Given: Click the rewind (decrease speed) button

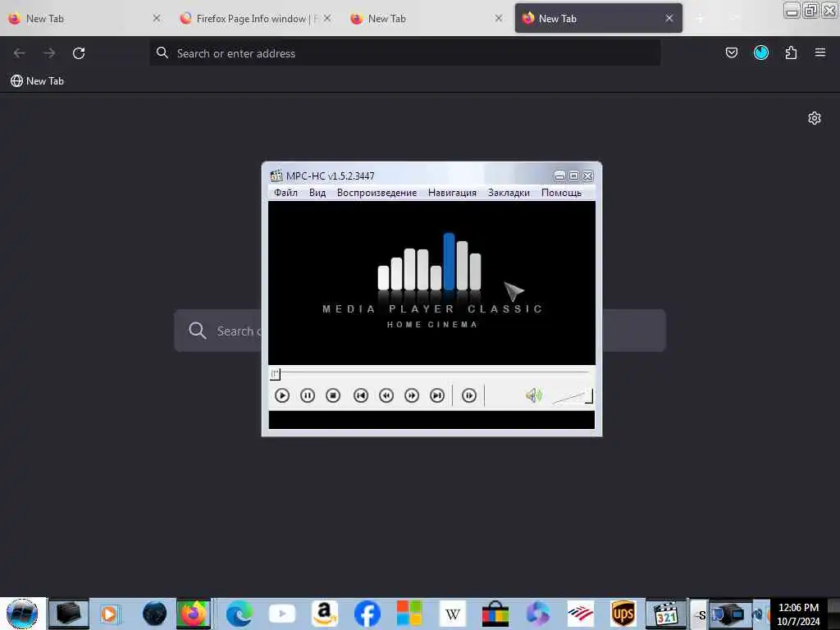Looking at the screenshot, I should point(386,395).
